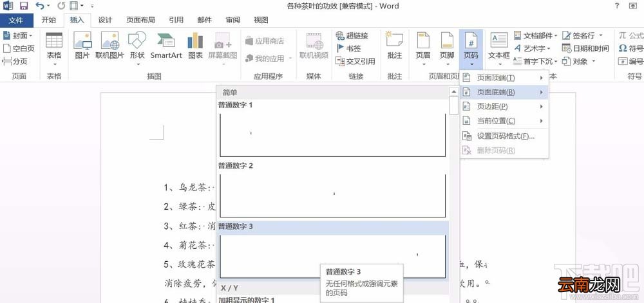Insert a Chart (图表)

[195, 46]
